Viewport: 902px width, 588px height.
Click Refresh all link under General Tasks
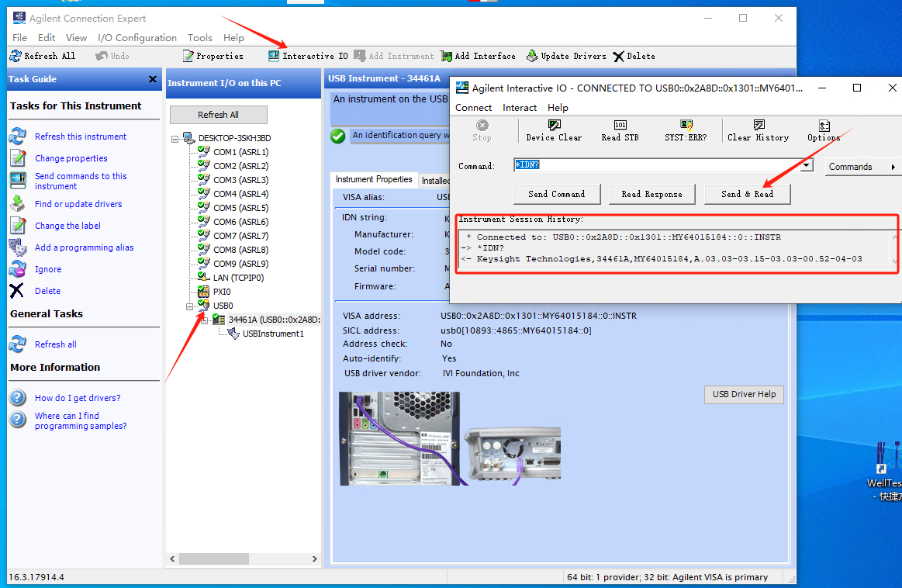pyautogui.click(x=55, y=344)
